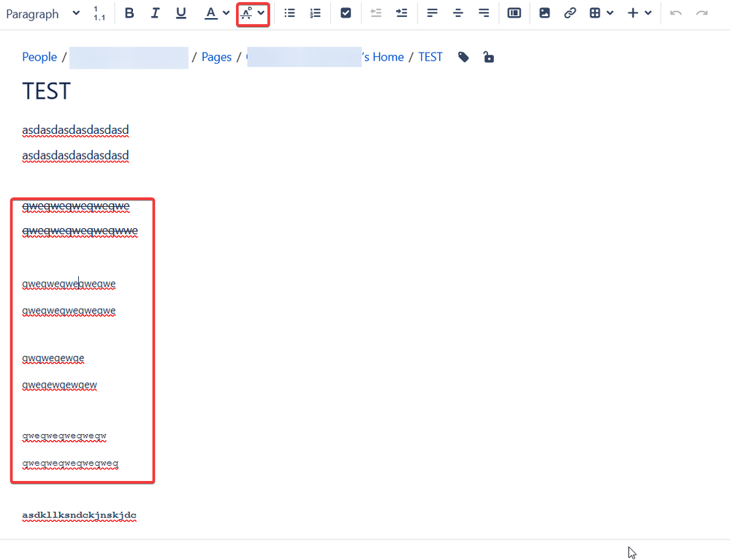Toggle italic formatting
This screenshot has width=730, height=560.
[x=155, y=13]
